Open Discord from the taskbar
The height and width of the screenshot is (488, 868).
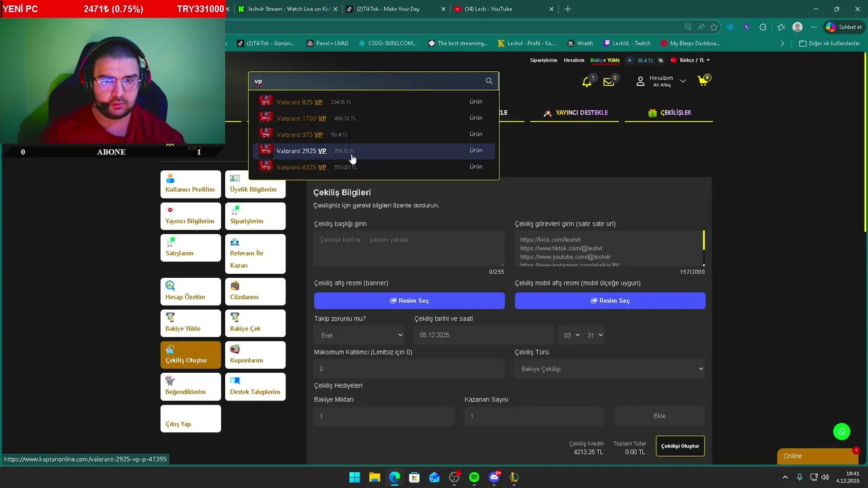point(494,477)
